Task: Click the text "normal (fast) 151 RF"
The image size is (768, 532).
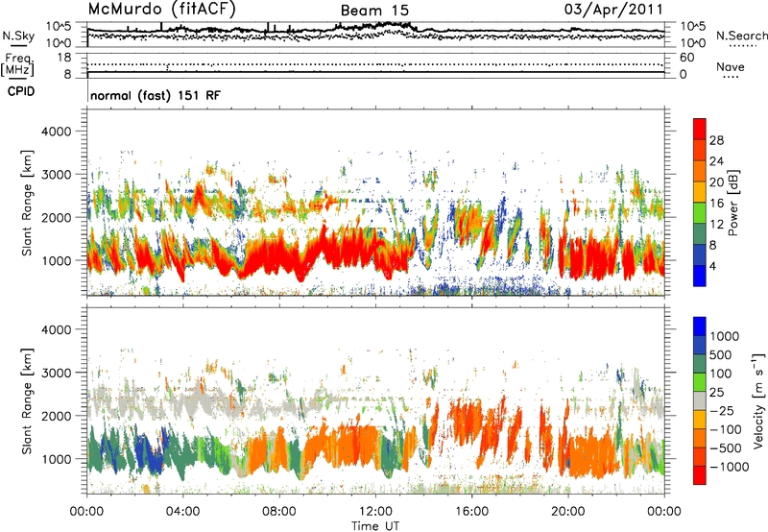Action: 156,95
